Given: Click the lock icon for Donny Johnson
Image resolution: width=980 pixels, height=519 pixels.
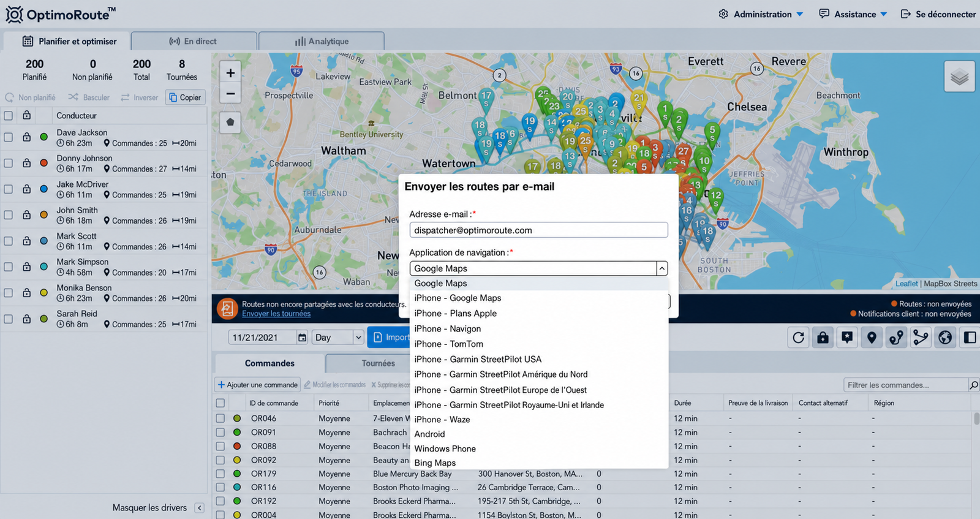Looking at the screenshot, I should (27, 163).
